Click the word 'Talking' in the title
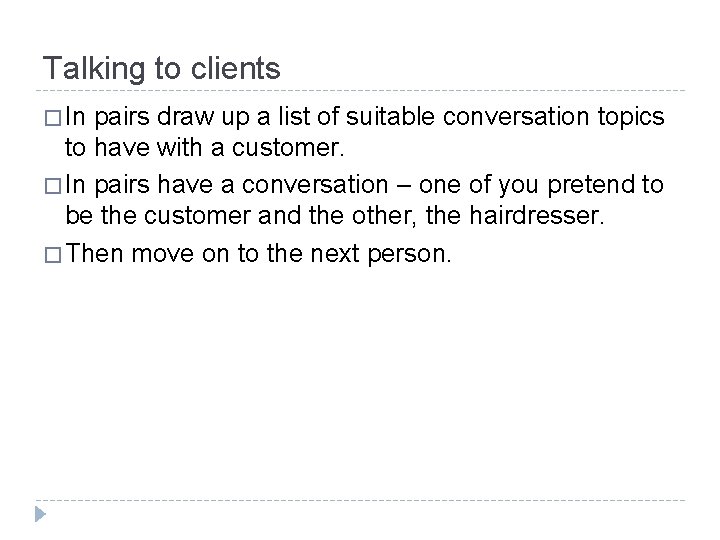720x540 pixels. (x=93, y=68)
